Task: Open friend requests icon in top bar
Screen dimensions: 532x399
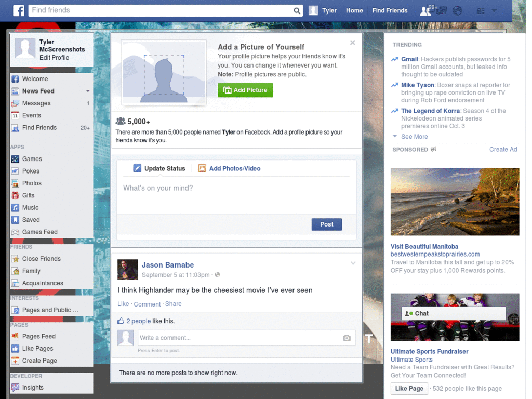Action: click(x=425, y=11)
